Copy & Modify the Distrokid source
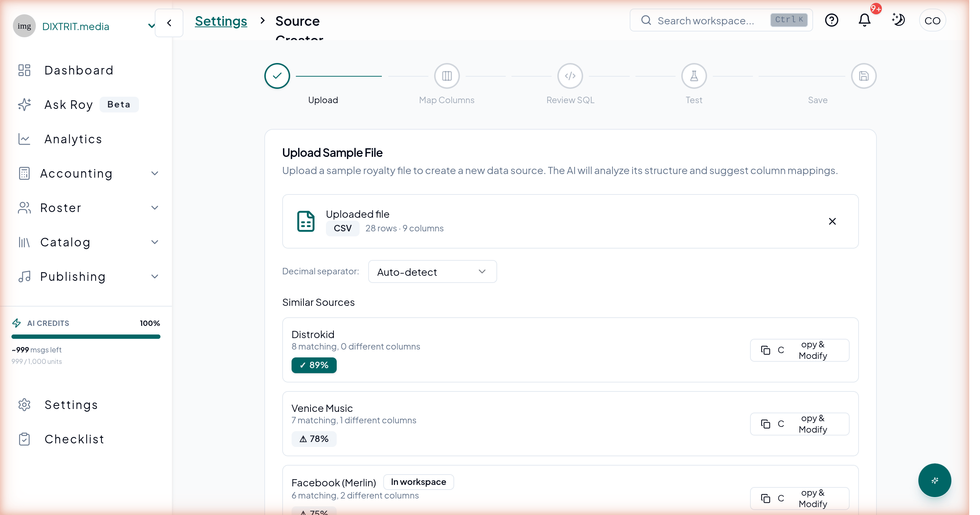This screenshot has width=980, height=515. [x=800, y=350]
